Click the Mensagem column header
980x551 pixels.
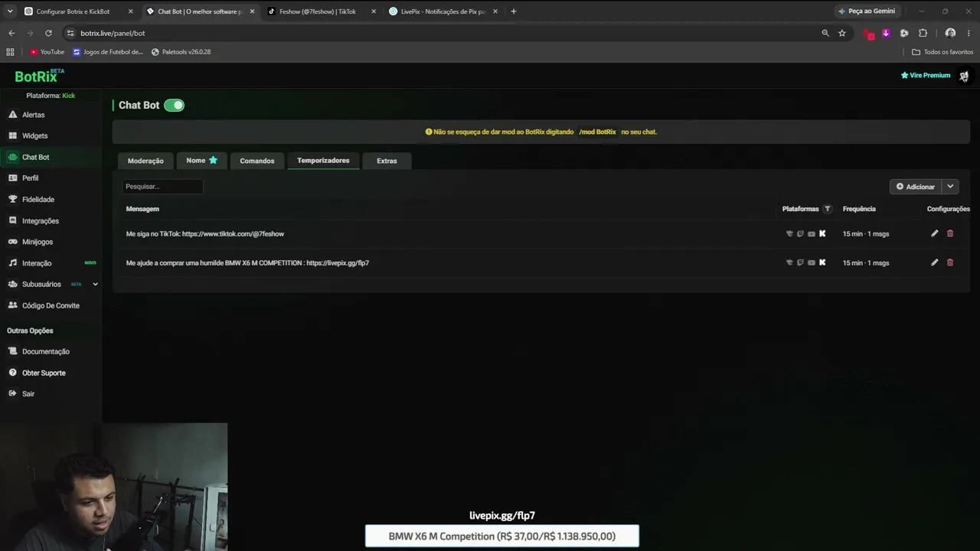click(142, 209)
